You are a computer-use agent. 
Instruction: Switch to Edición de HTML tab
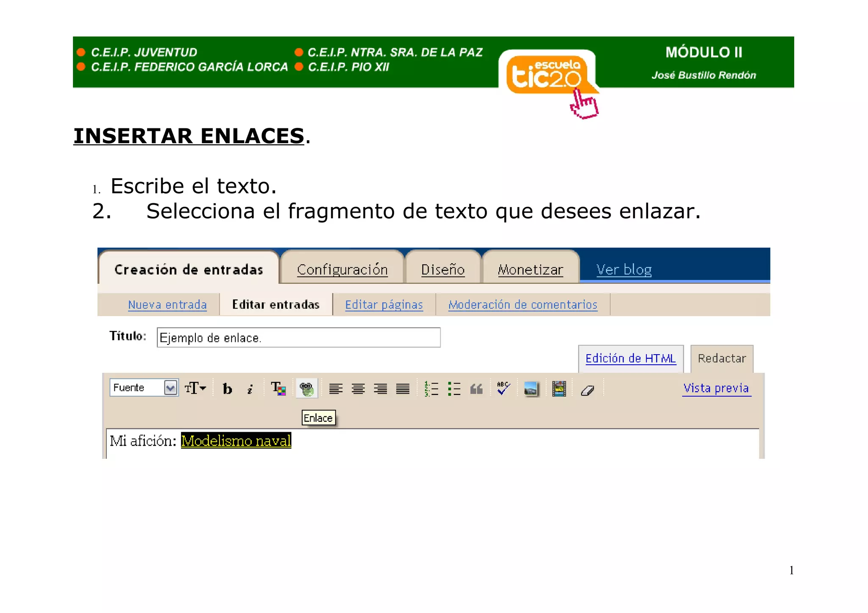(x=630, y=359)
